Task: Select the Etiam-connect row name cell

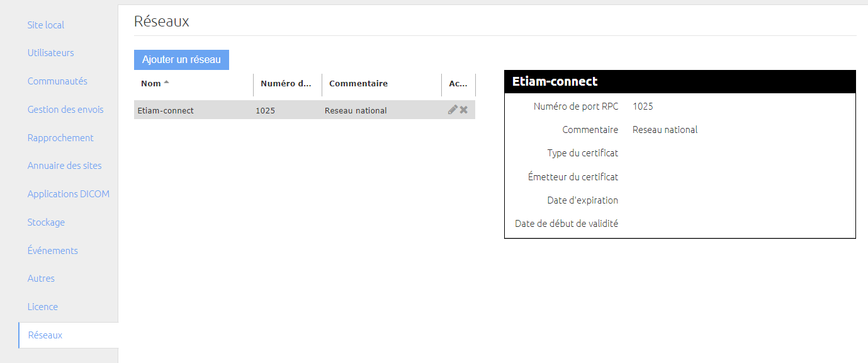Action: (x=166, y=110)
